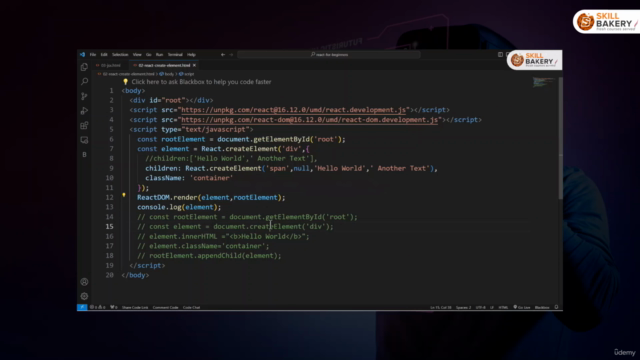Open the Remote Explorer icon in activity bar
Viewport: 640px width, 360px height.
[84, 140]
